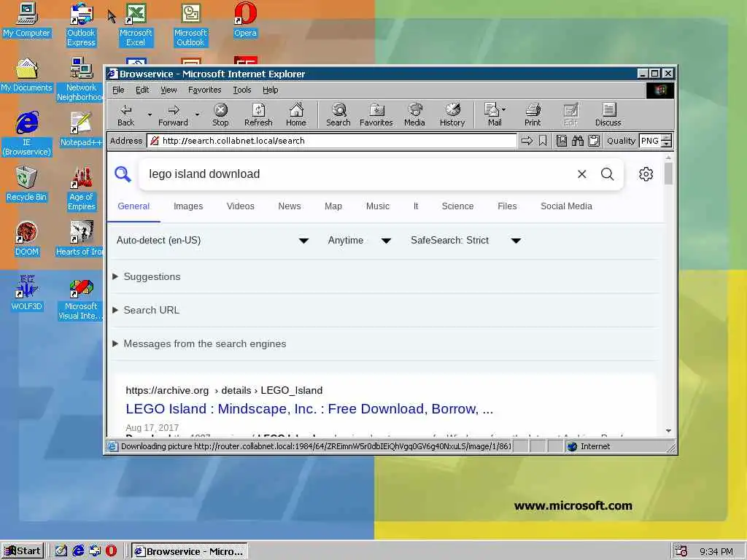Open the SafeSearch: Strict dropdown
The height and width of the screenshot is (560, 747).
tap(466, 241)
